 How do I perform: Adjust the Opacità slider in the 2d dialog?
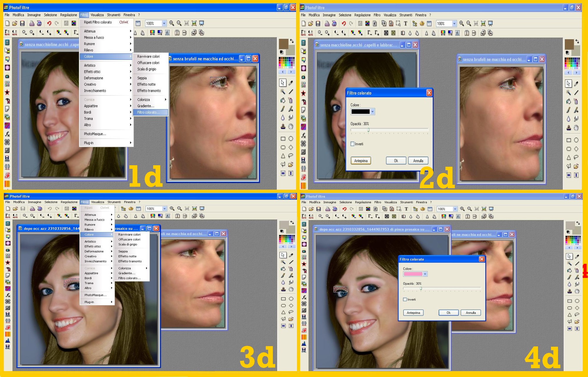coord(368,130)
